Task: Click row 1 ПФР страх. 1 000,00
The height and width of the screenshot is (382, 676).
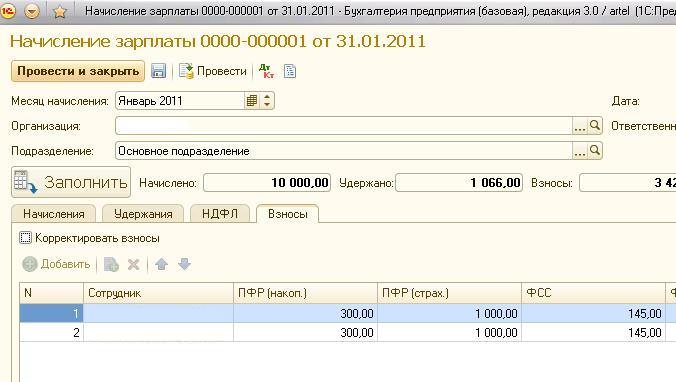Action: pyautogui.click(x=449, y=313)
